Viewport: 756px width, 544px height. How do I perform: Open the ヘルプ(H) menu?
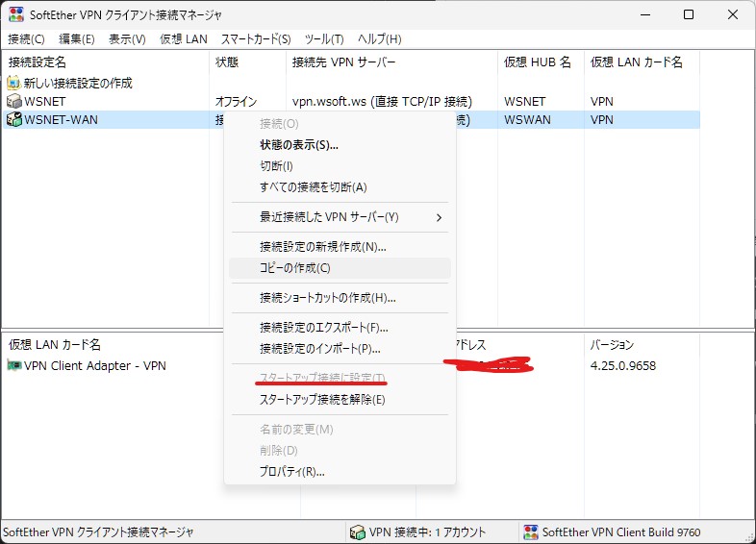coord(380,39)
